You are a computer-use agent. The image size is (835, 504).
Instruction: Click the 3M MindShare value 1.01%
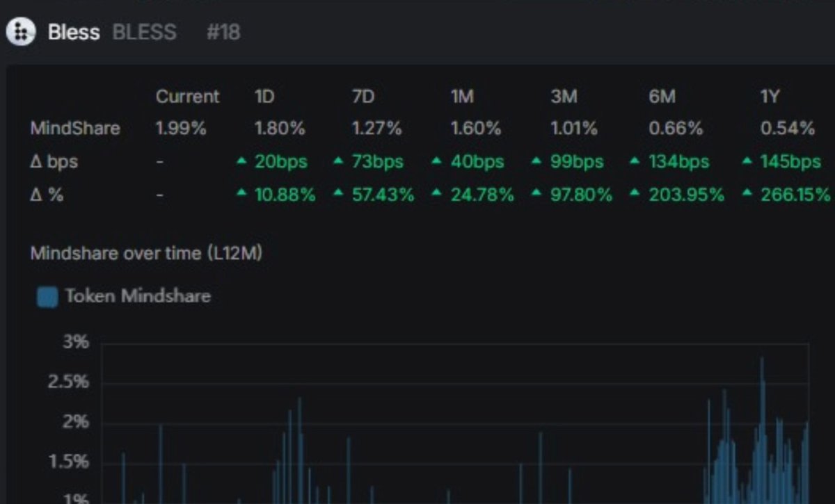pos(574,129)
